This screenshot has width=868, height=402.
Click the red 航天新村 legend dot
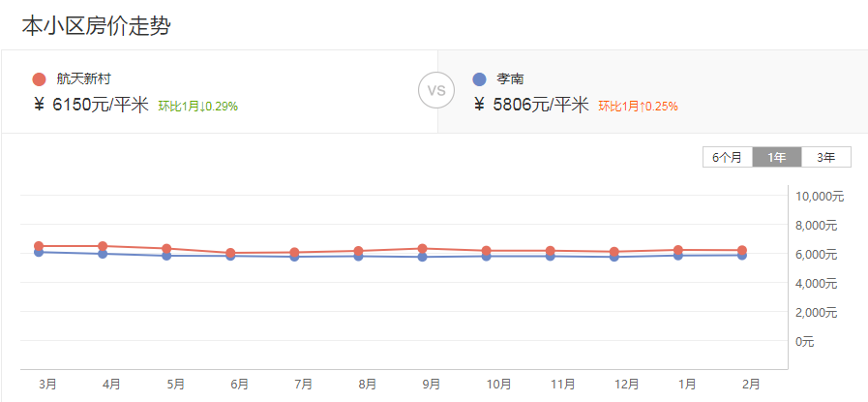point(39,79)
